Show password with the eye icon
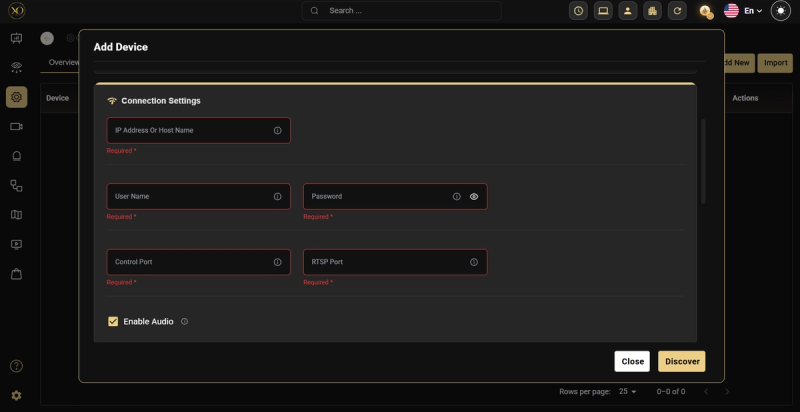The image size is (800, 412). point(474,196)
